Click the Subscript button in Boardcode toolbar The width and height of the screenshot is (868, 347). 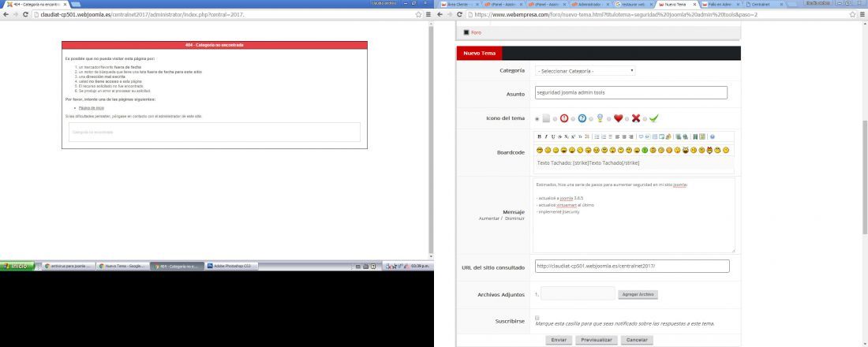pos(567,136)
